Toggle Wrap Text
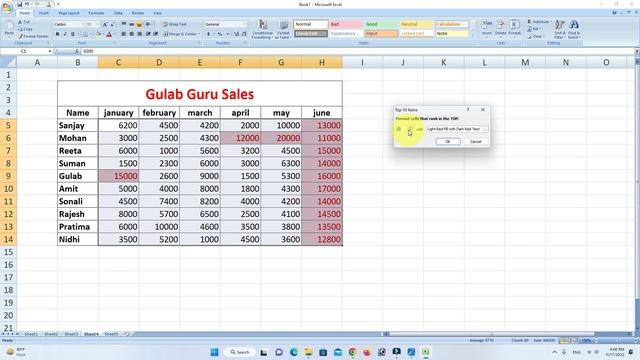Screen dimensions: 640x360 [x=175, y=24]
